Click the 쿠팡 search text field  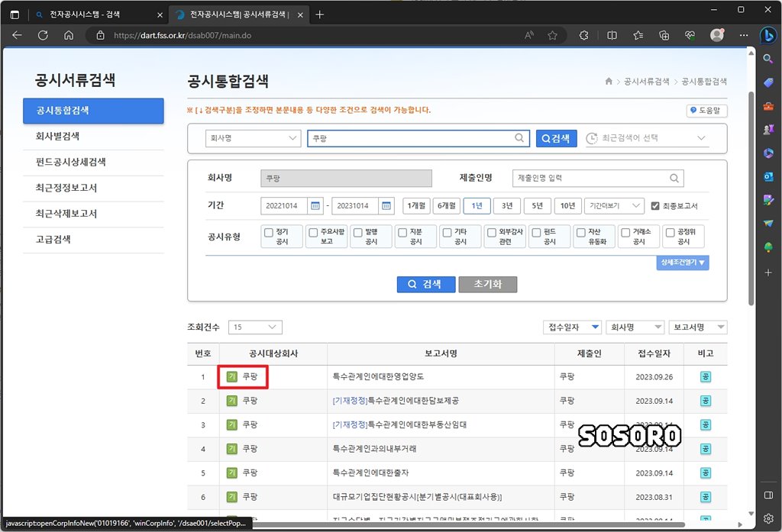pyautogui.click(x=418, y=138)
